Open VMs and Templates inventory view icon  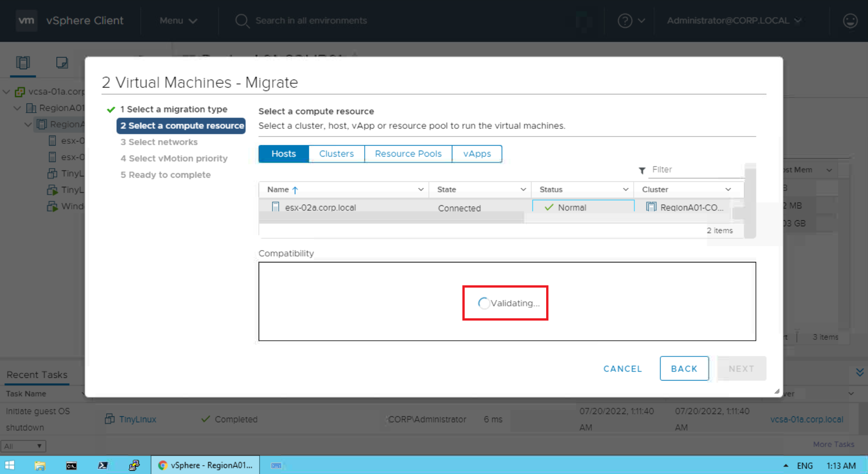[x=62, y=62]
